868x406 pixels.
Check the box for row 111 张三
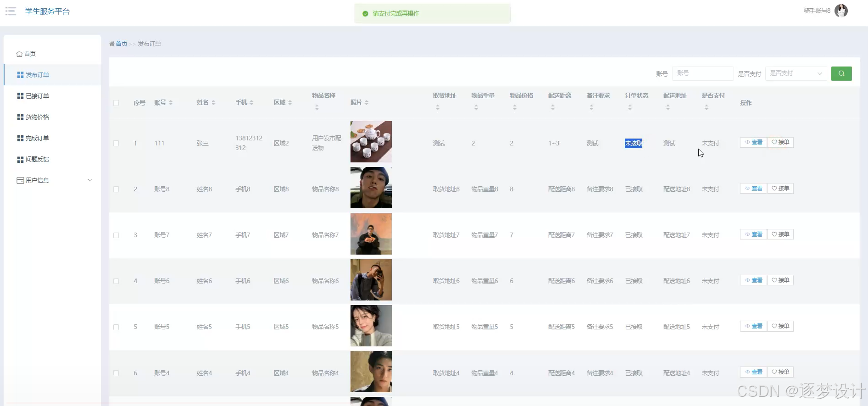click(x=116, y=143)
